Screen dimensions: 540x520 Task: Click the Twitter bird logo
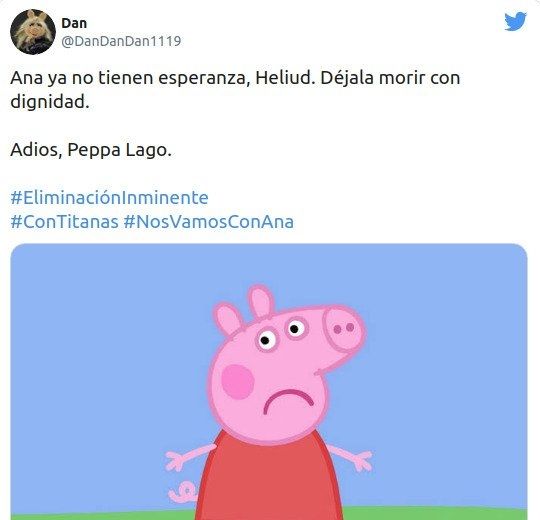(516, 22)
